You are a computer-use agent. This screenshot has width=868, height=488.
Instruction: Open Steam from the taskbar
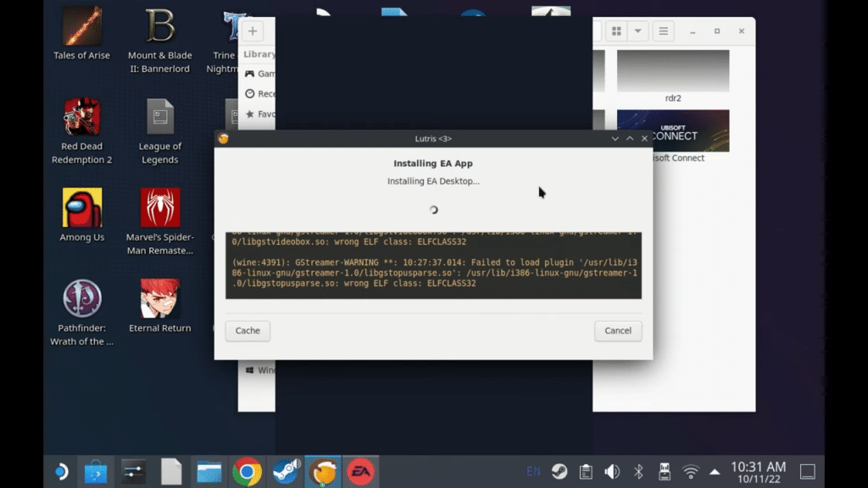[285, 472]
